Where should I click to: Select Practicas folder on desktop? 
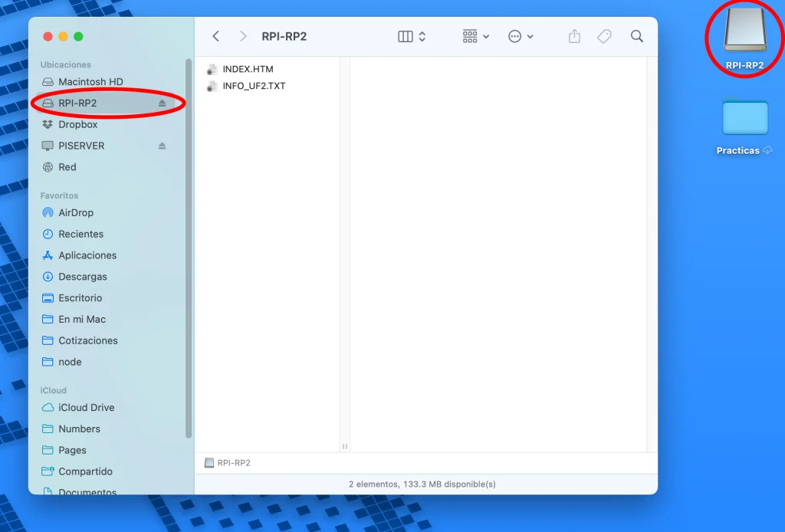tap(744, 126)
